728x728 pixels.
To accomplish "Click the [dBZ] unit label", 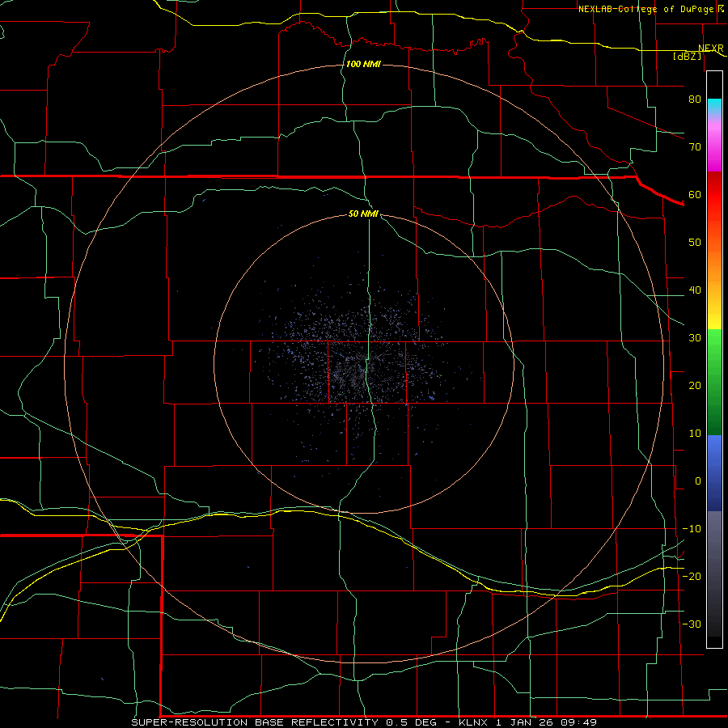I will (x=688, y=56).
